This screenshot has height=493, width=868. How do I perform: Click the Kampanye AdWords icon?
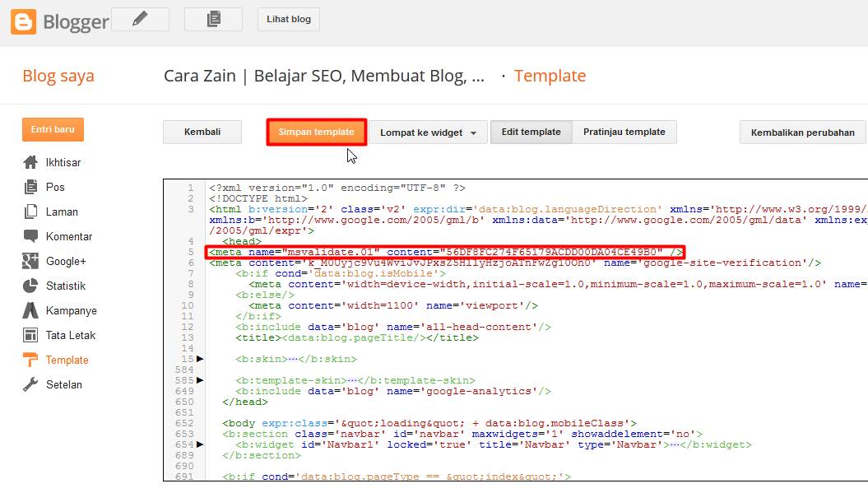tap(30, 310)
